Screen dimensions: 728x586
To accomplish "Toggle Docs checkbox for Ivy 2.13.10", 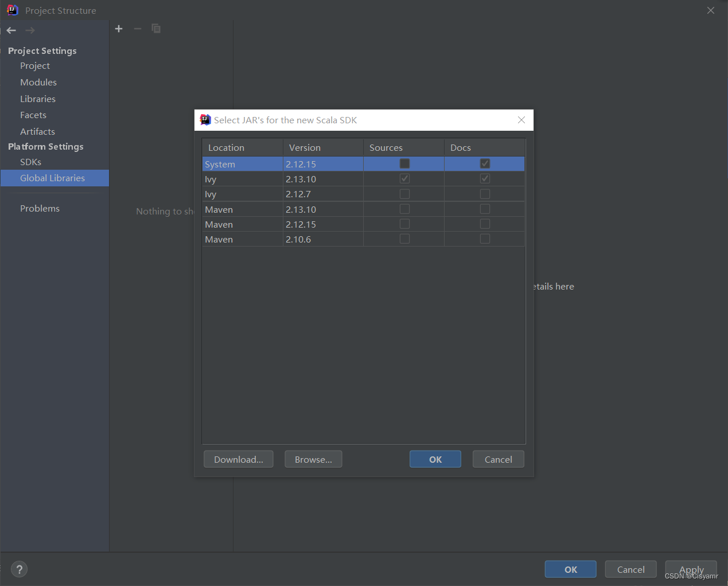I will [x=485, y=179].
